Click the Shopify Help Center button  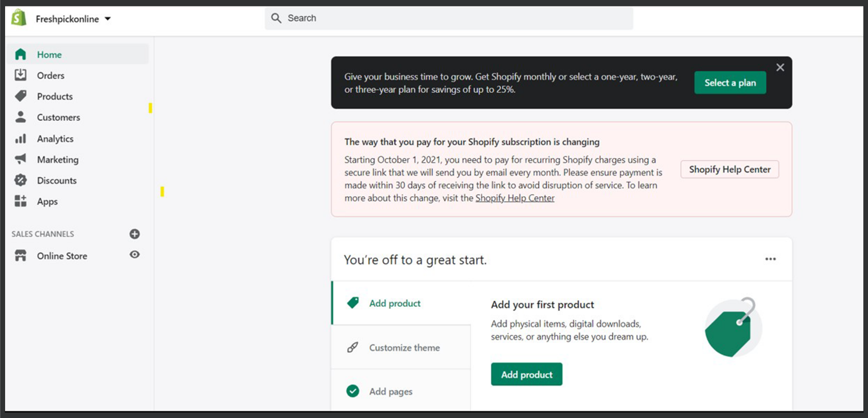[729, 169]
